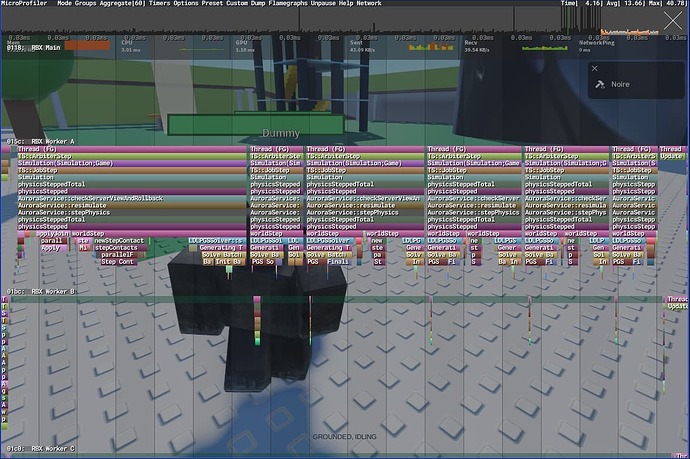Open the Custom menu
Screen dimensions: 690x459
237,3
